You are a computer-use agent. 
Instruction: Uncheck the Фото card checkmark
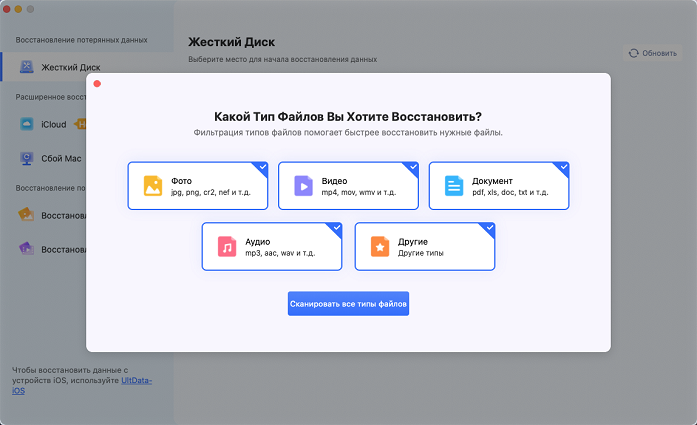(x=261, y=167)
